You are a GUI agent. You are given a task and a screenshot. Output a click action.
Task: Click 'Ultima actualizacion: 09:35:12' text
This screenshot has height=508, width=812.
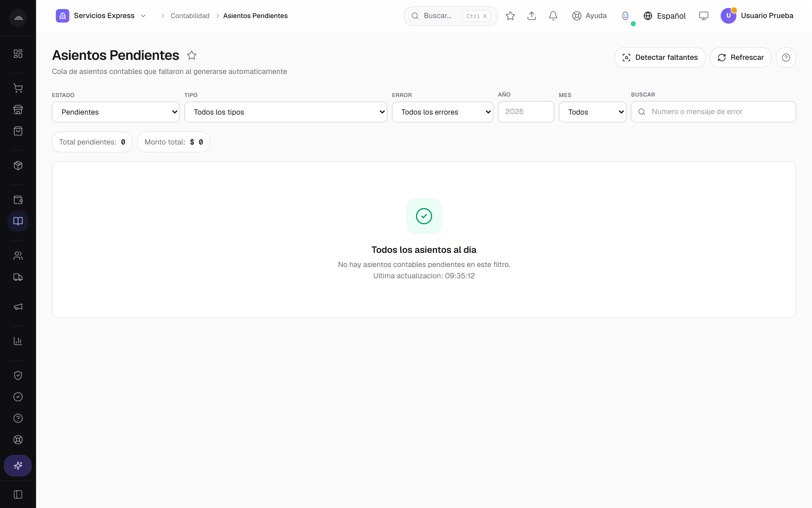424,275
